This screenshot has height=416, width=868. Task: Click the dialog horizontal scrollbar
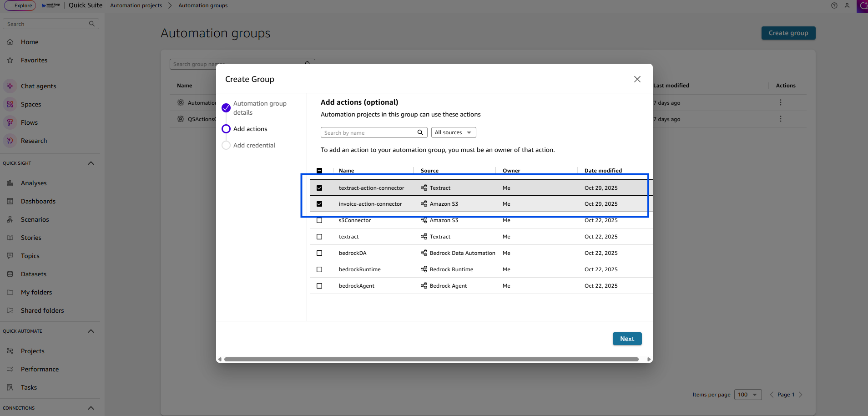pyautogui.click(x=431, y=359)
